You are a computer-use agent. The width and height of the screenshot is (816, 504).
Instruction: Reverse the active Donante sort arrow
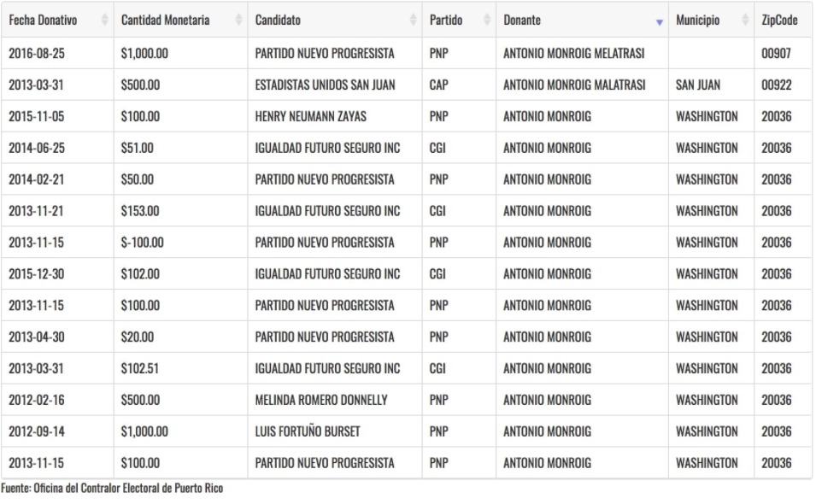pos(660,22)
